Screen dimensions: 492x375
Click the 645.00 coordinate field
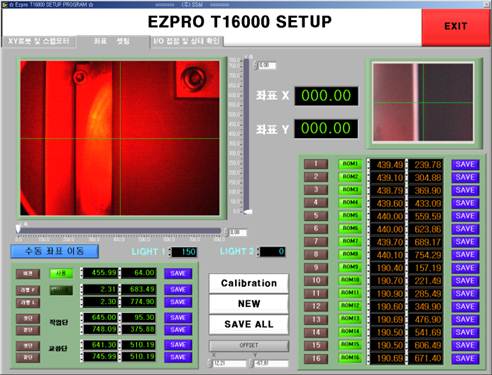click(100, 317)
